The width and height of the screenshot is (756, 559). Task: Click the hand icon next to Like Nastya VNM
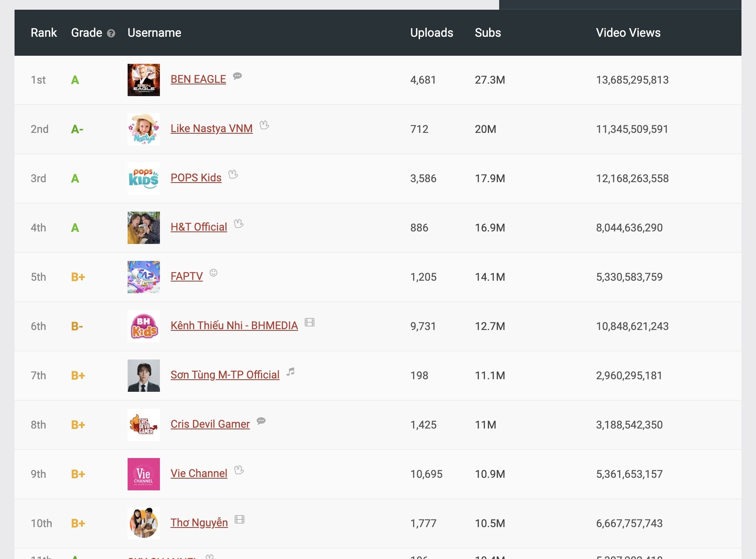pyautogui.click(x=264, y=125)
